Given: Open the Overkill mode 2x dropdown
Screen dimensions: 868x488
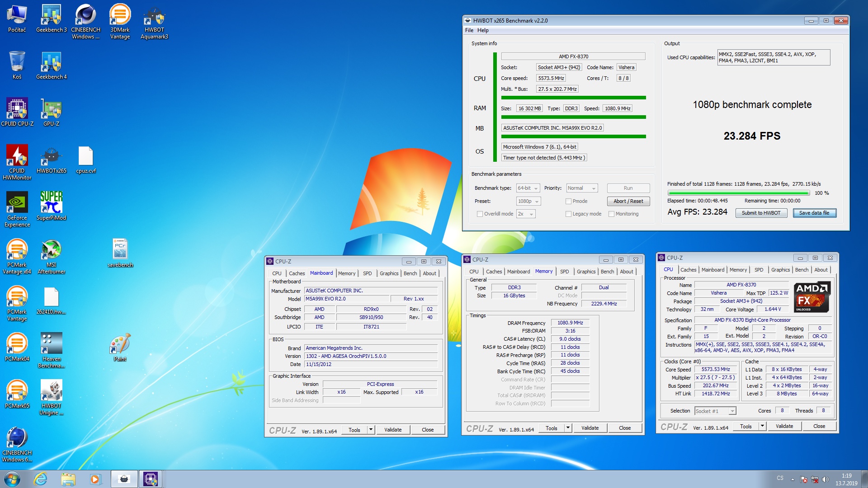Looking at the screenshot, I should pos(526,214).
